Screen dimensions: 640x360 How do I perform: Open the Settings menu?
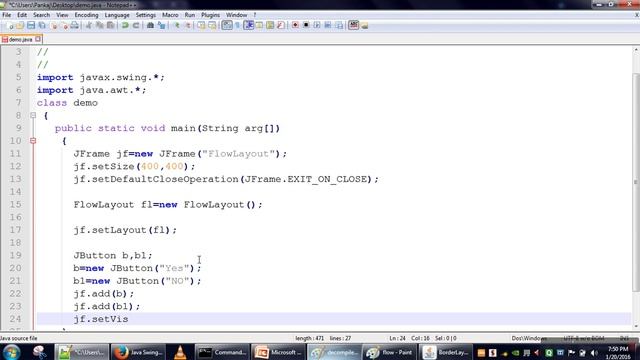point(145,15)
